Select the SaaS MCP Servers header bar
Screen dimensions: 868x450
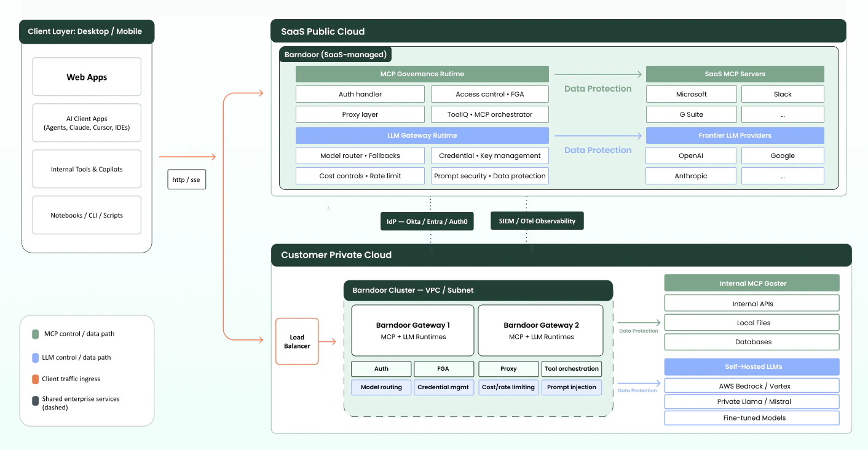[x=735, y=74]
